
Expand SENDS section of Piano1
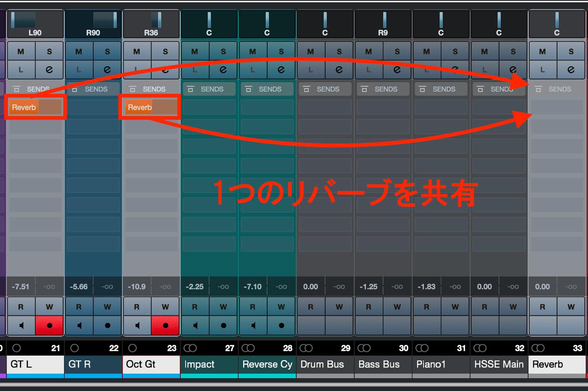[441, 89]
